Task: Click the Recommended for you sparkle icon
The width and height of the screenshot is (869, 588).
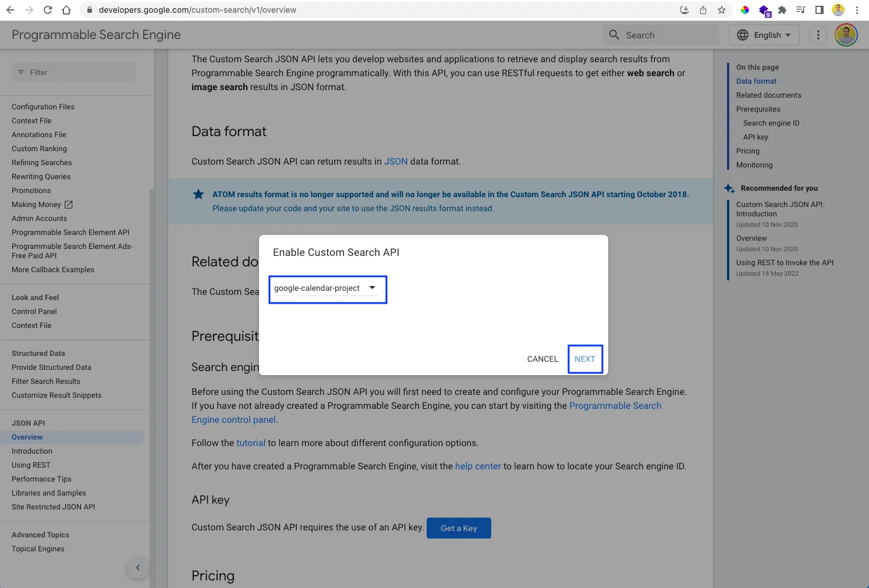Action: click(x=729, y=188)
